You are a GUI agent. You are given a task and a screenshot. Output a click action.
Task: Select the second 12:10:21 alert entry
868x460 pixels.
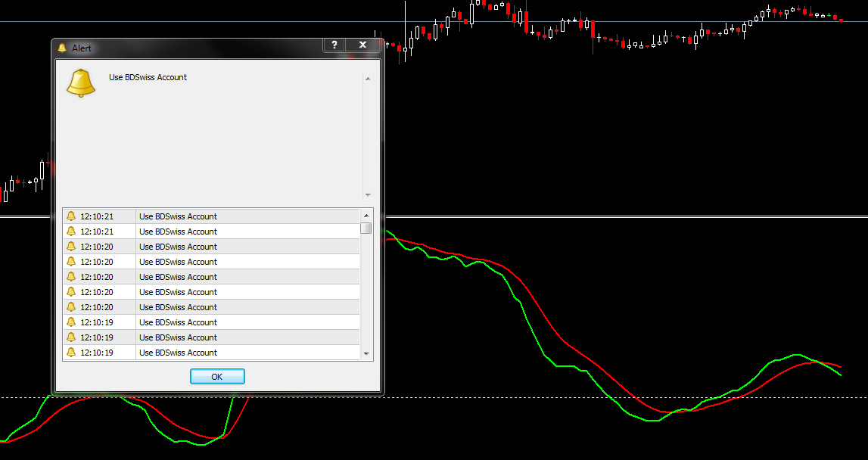178,232
